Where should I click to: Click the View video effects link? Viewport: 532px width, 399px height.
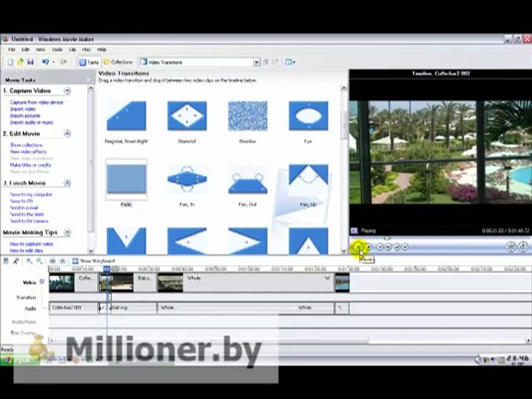coord(28,152)
